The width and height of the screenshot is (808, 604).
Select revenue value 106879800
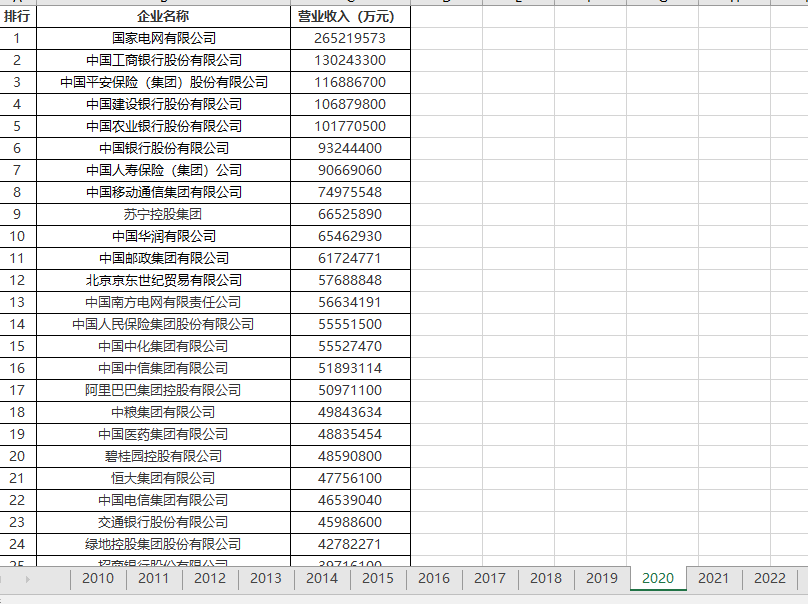tap(350, 105)
